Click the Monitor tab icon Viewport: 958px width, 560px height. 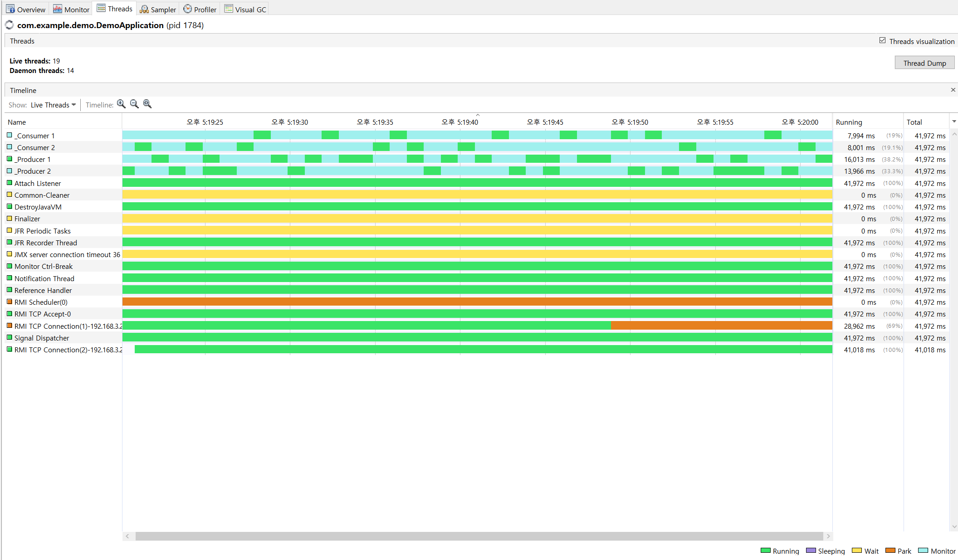pos(58,9)
